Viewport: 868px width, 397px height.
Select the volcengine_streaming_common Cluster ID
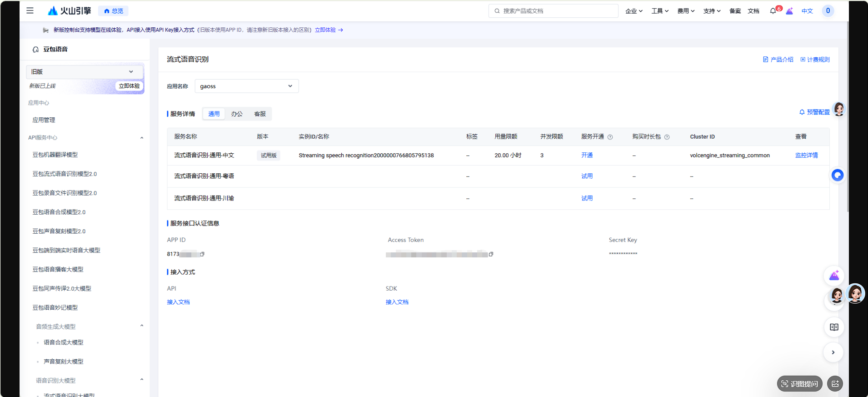[730, 156]
